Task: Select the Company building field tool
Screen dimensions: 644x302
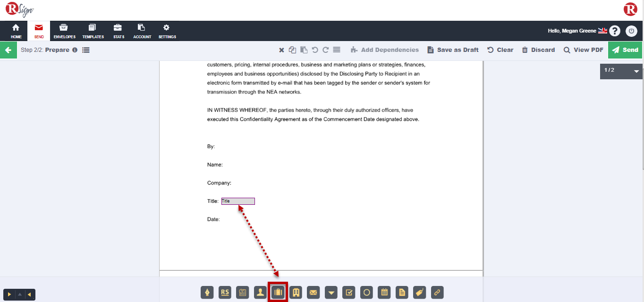Action: [x=296, y=293]
